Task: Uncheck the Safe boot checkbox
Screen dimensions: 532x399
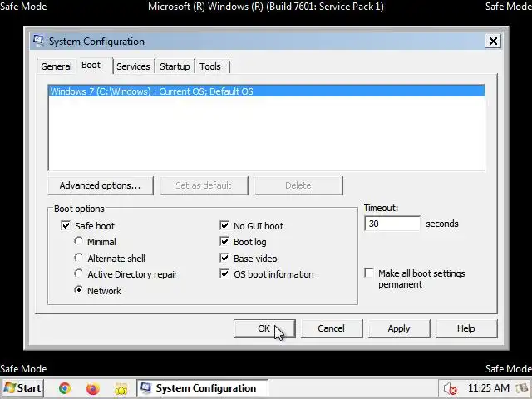Action: pos(66,225)
